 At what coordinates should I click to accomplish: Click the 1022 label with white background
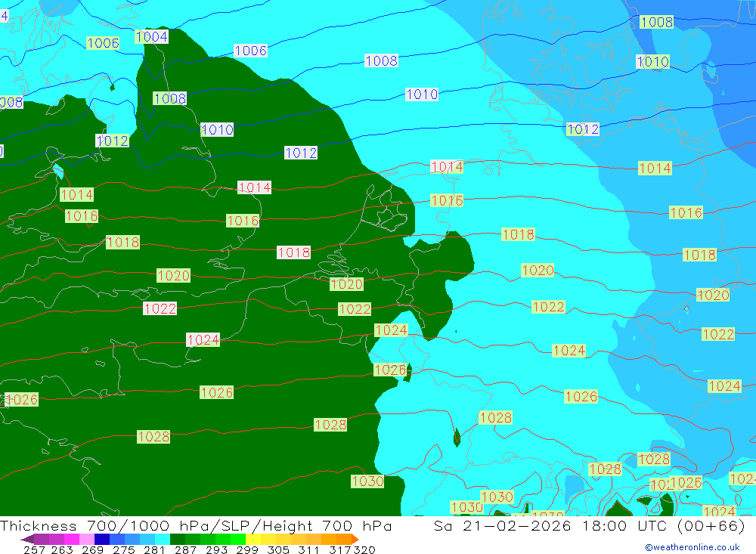pyautogui.click(x=160, y=308)
